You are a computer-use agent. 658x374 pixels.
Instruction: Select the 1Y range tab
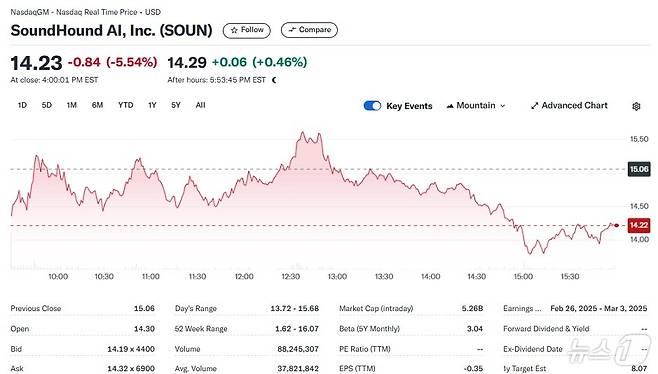[152, 105]
